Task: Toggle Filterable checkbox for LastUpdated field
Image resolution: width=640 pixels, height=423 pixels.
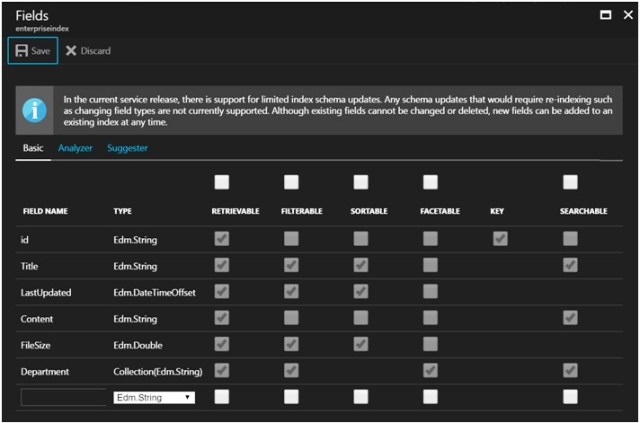Action: click(291, 292)
